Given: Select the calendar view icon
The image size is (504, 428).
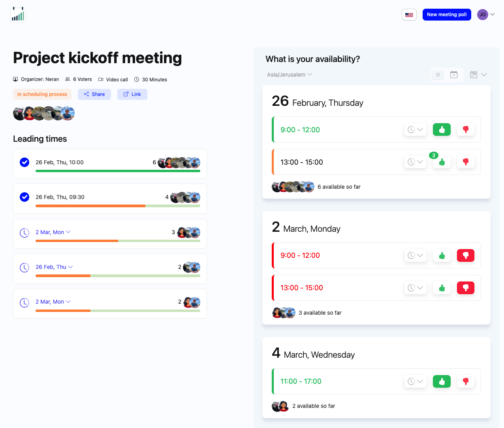Looking at the screenshot, I should pos(453,74).
